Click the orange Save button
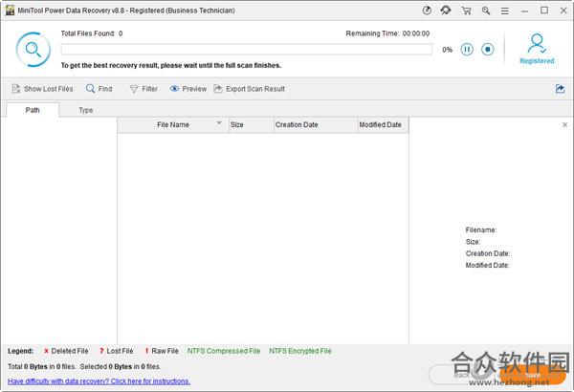The height and width of the screenshot is (392, 574). [x=532, y=375]
